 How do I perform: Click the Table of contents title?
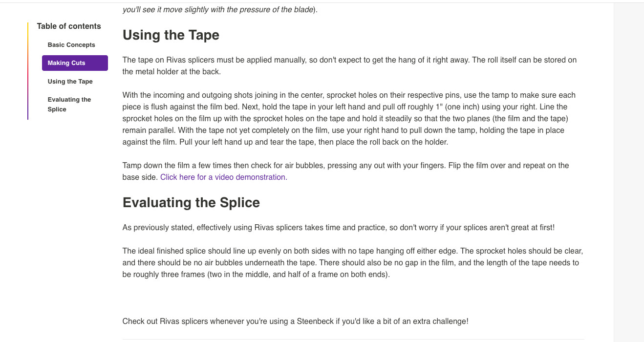(x=69, y=26)
